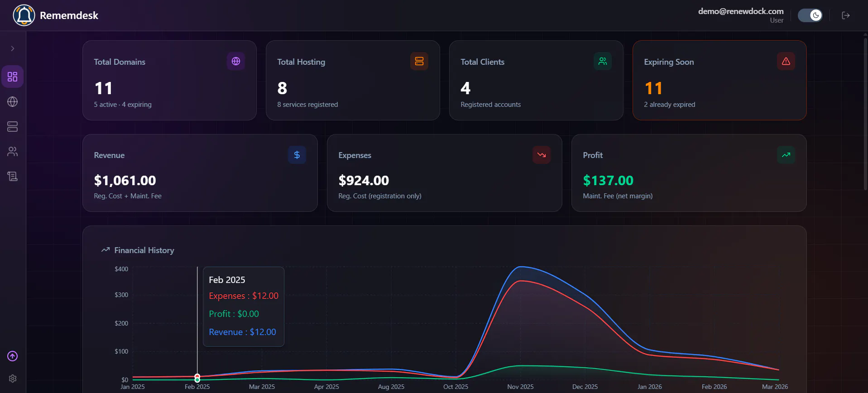This screenshot has width=868, height=393.
Task: Click the "5 active · 4 expiring" text
Action: click(x=123, y=105)
